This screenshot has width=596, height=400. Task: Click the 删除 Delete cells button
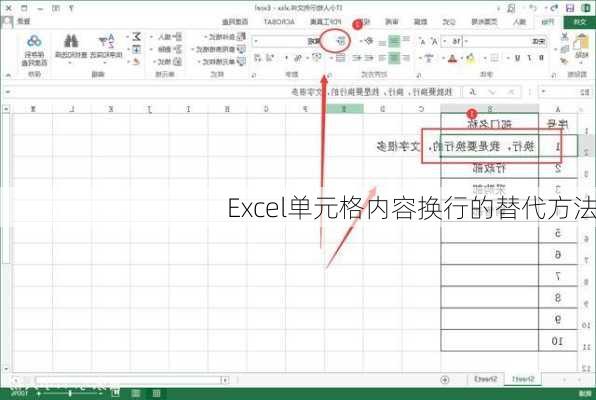click(x=167, y=49)
